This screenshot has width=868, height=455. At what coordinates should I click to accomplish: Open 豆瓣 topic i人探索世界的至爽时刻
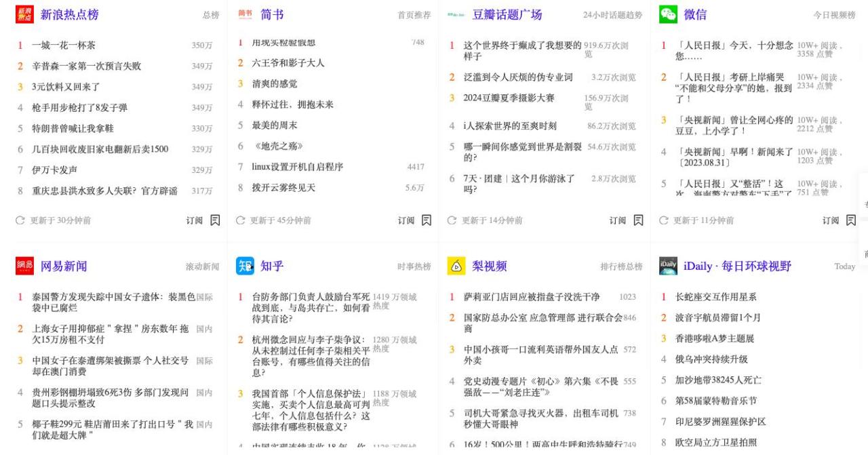point(510,125)
